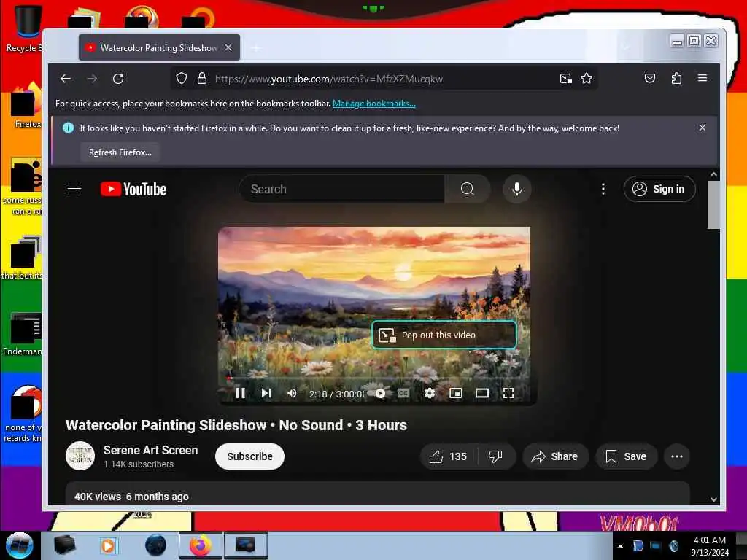Focus the YouTube search field

342,189
